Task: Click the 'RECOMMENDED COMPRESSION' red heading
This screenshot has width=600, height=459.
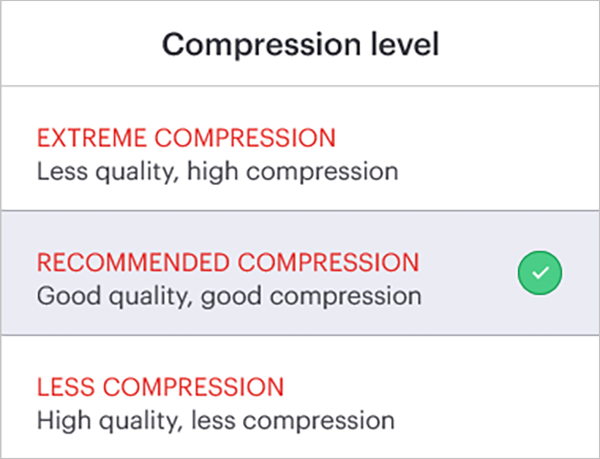Action: tap(228, 262)
